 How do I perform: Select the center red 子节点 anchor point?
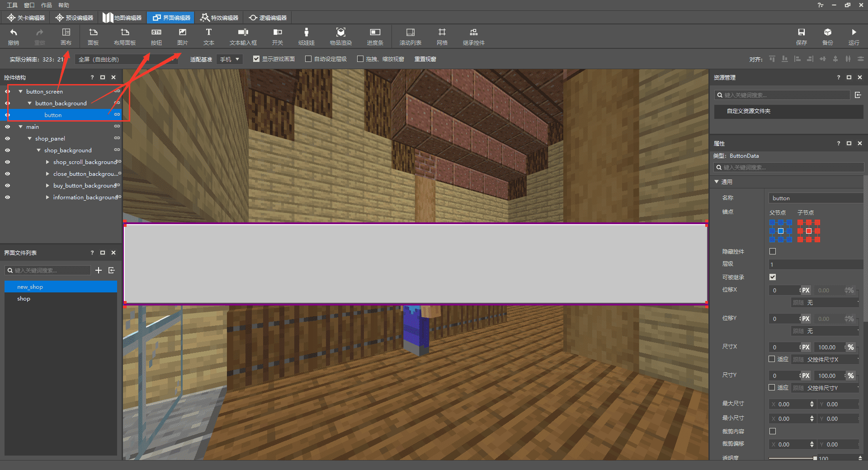pos(809,231)
